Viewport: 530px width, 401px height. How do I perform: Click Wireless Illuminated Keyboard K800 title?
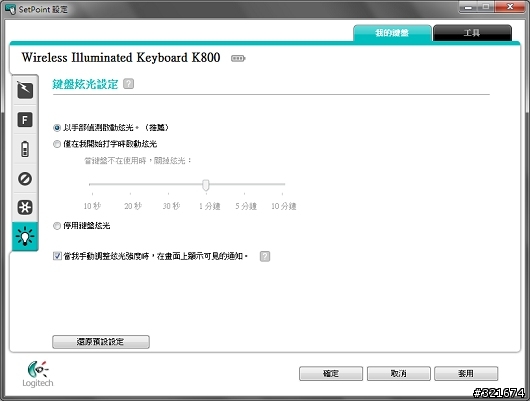point(121,57)
